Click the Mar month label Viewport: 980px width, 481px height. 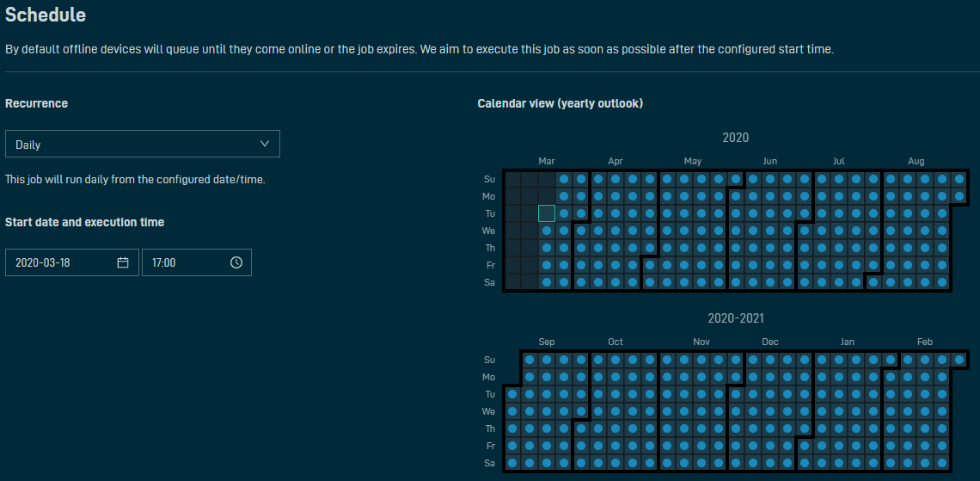click(546, 162)
